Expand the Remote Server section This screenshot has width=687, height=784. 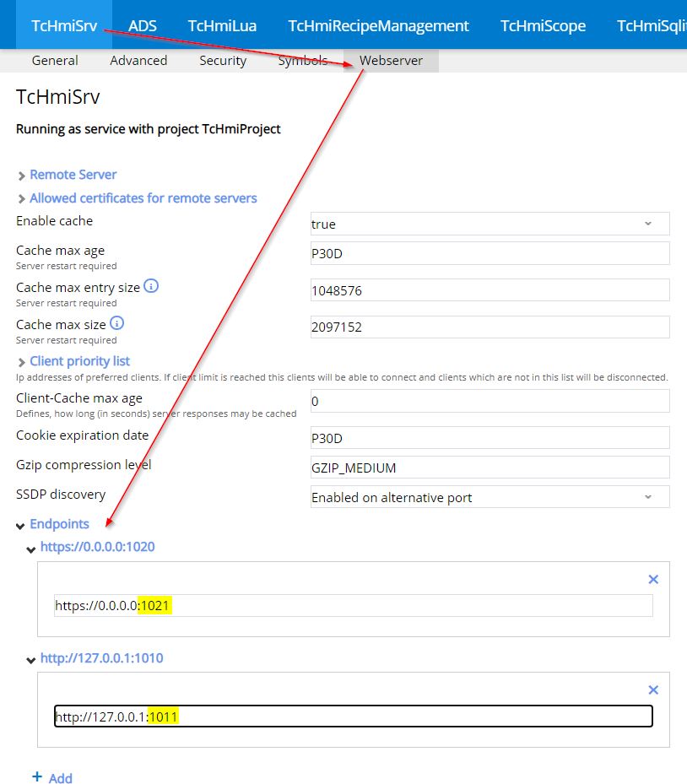(73, 175)
